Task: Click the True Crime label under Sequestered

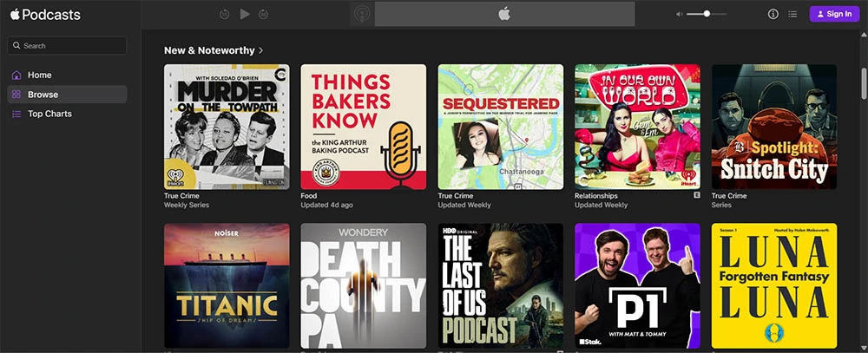Action: pyautogui.click(x=456, y=196)
